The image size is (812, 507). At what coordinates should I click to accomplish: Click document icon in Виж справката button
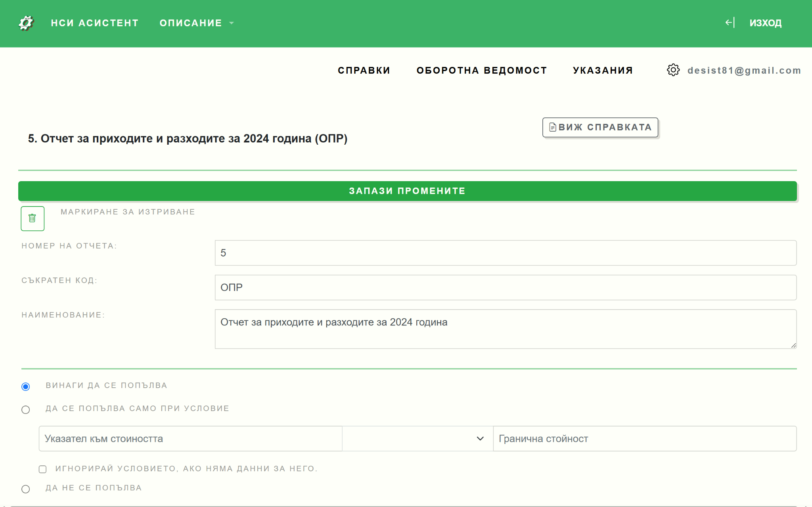(552, 127)
